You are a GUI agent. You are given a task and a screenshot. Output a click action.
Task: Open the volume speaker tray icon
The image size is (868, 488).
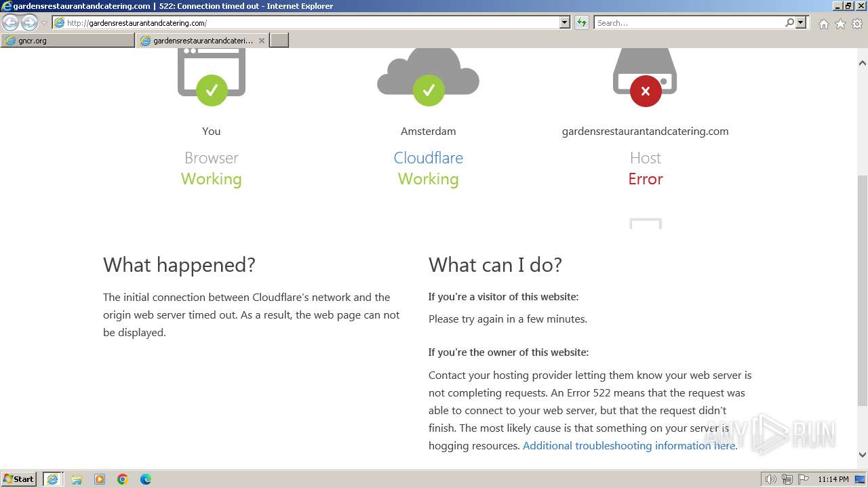pyautogui.click(x=771, y=479)
